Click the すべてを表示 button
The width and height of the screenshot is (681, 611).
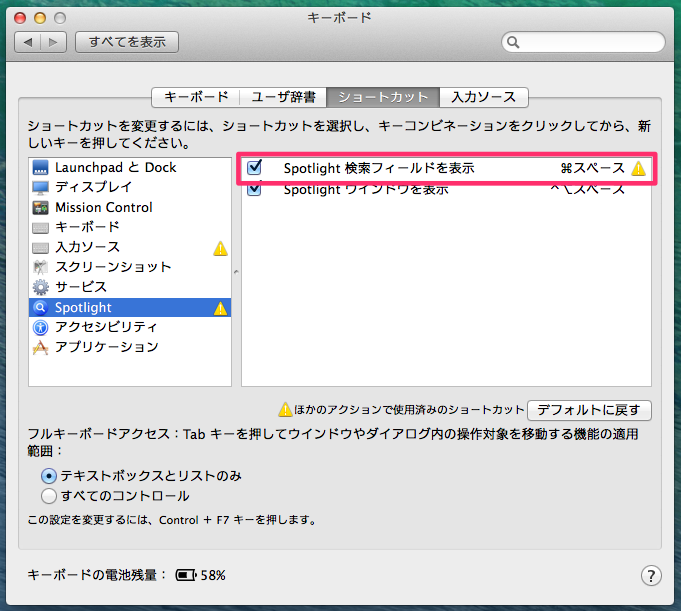(x=127, y=42)
